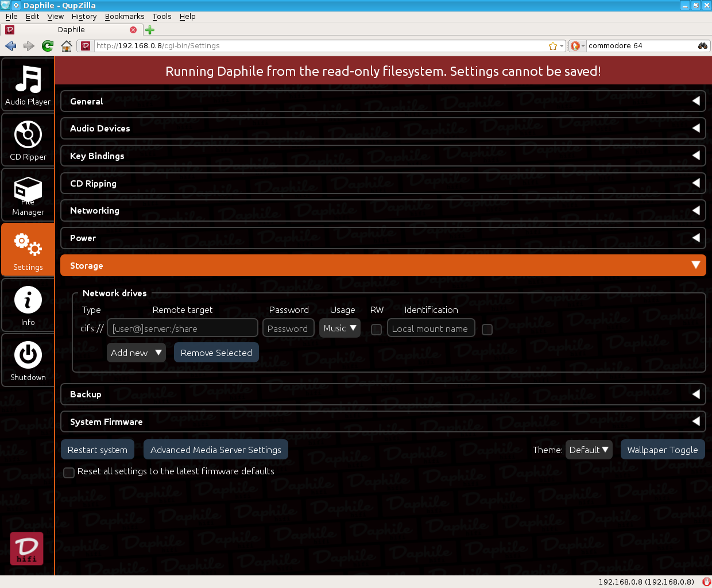Open the File Manager sidebar icon
Image resolution: width=712 pixels, height=588 pixels.
point(28,195)
